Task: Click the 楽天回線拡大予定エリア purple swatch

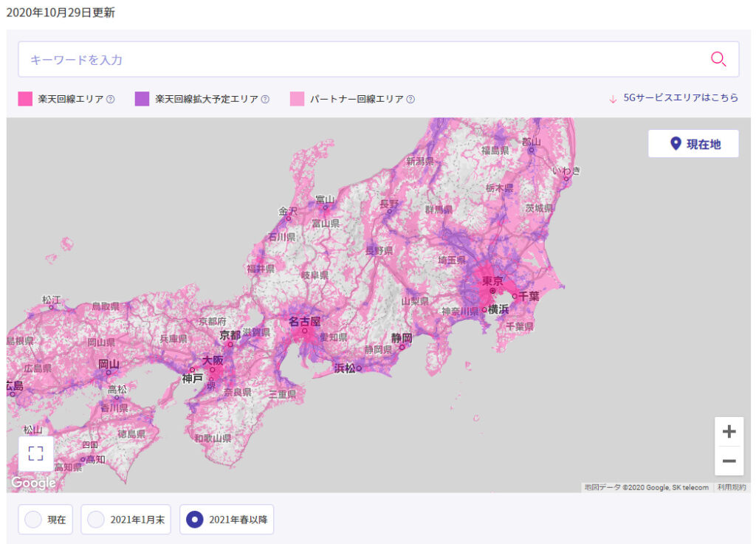Action: (142, 99)
